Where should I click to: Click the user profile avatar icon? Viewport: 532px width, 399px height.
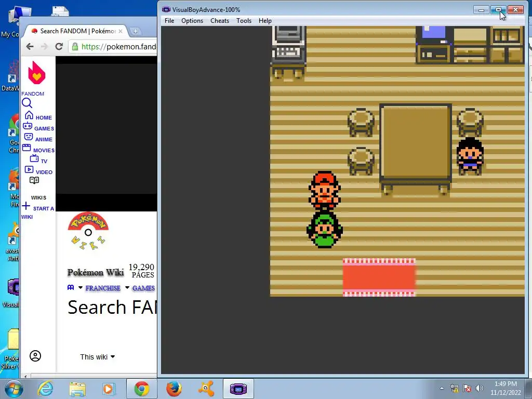point(35,356)
